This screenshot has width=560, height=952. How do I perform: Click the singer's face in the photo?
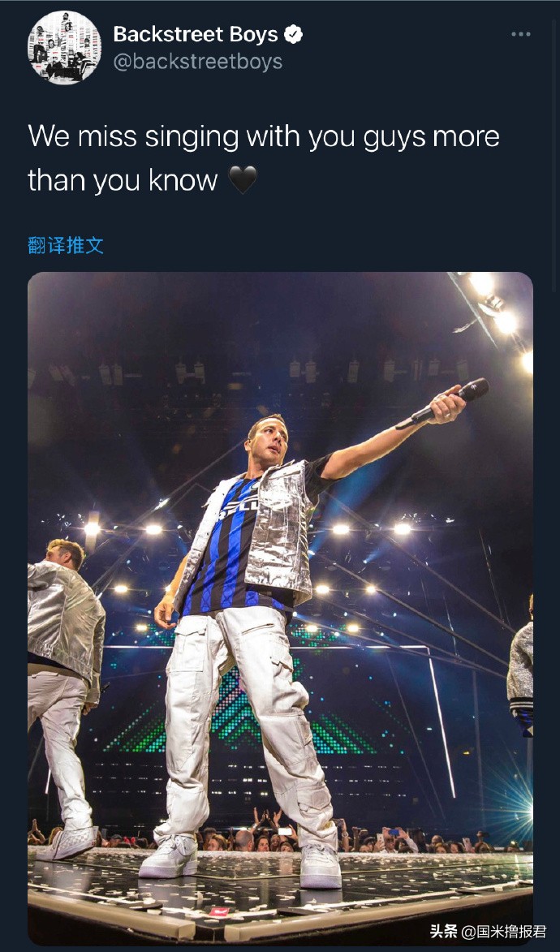point(269,439)
